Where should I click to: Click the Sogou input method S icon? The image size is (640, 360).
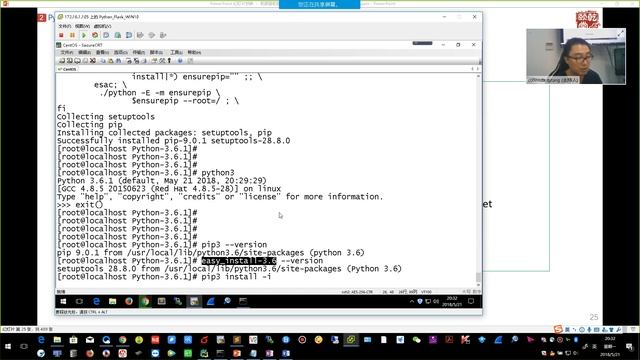point(558,329)
